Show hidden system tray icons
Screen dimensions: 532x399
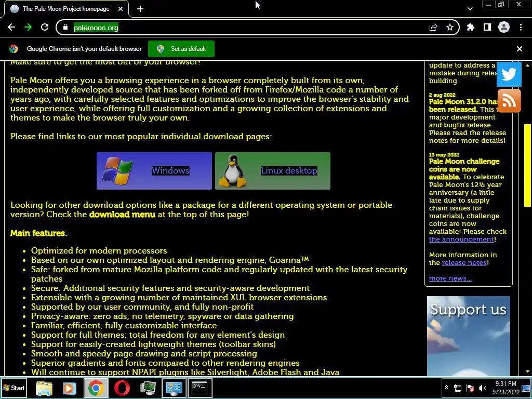[x=446, y=388]
